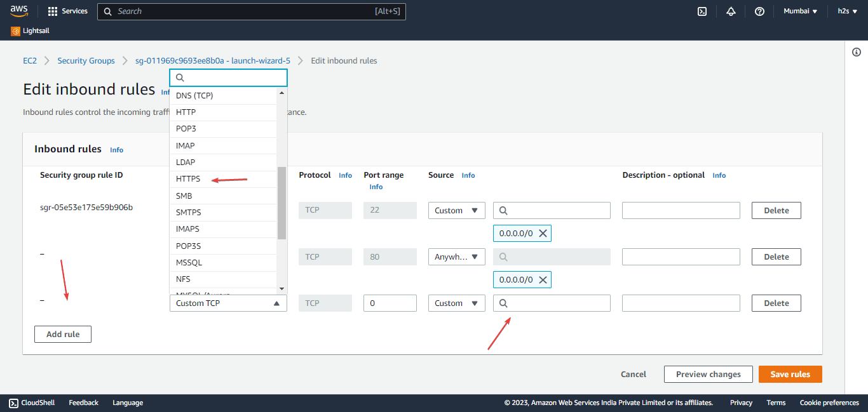Viewport: 868px width, 412px height.
Task: Select SMB from the type list
Action: (223, 196)
